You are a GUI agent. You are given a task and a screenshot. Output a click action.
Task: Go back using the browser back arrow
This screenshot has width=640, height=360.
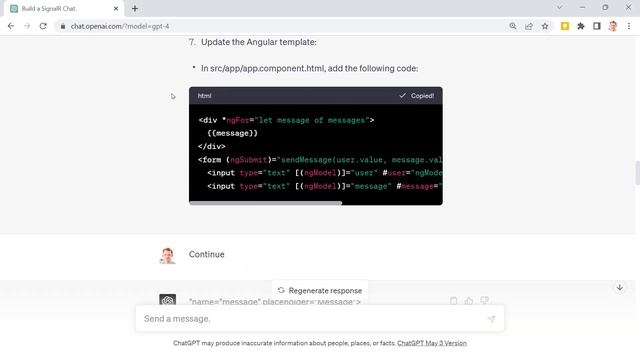tap(11, 26)
